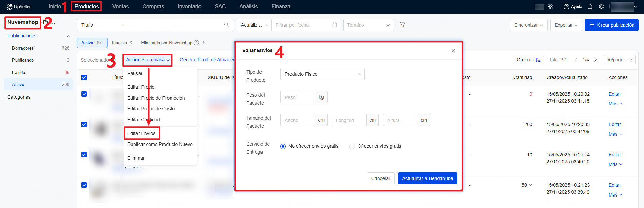Screen dimensions: 644x208
Task: Open the filter funnel icon
Action: pos(402,25)
